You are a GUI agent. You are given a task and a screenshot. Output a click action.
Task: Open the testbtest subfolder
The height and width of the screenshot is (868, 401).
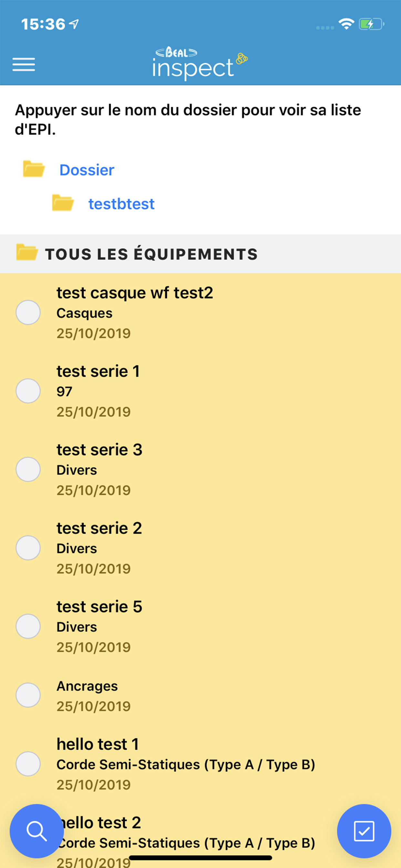pyautogui.click(x=121, y=204)
